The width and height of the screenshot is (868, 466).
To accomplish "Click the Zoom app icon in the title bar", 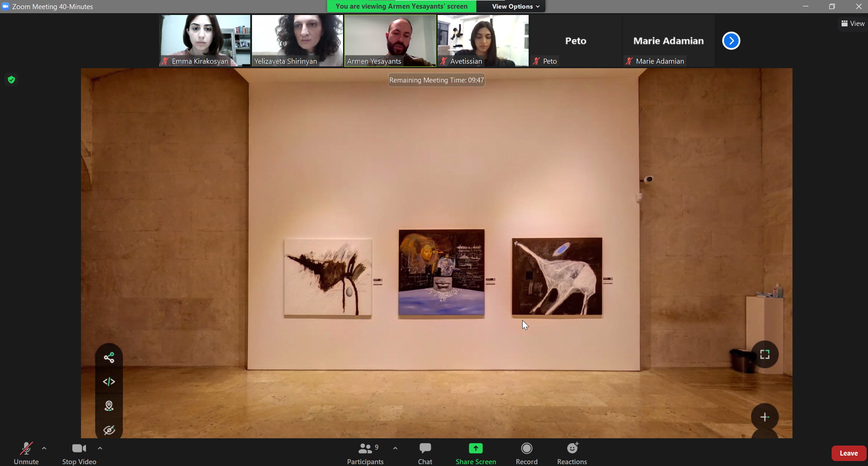I will point(5,6).
